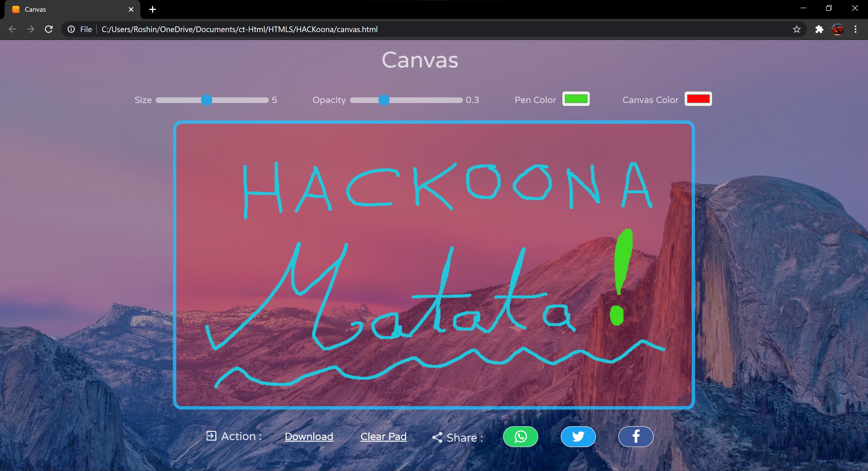Bookmark this page with the star icon

(797, 29)
